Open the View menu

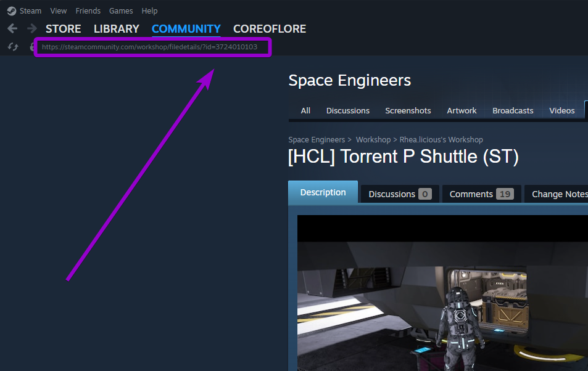[x=59, y=11]
